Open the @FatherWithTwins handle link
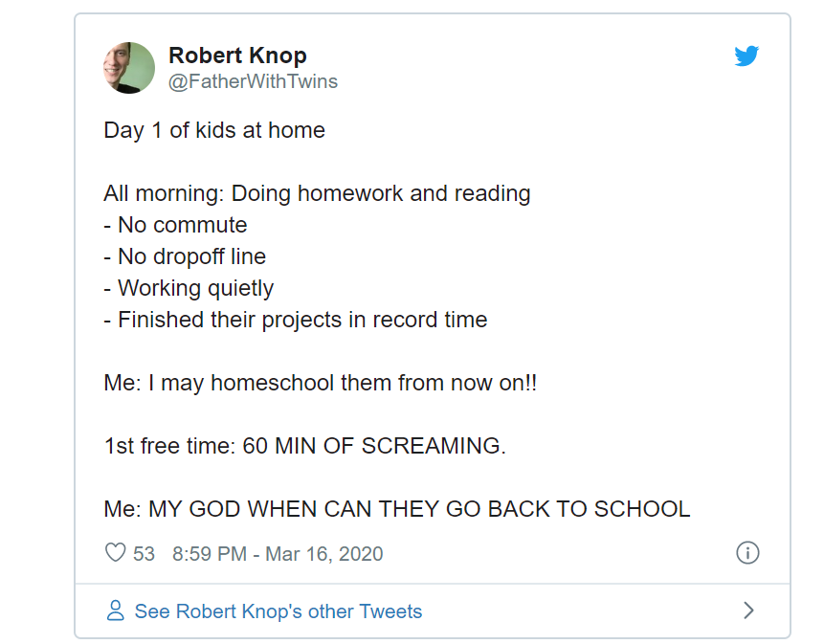The image size is (824, 644). tap(253, 81)
